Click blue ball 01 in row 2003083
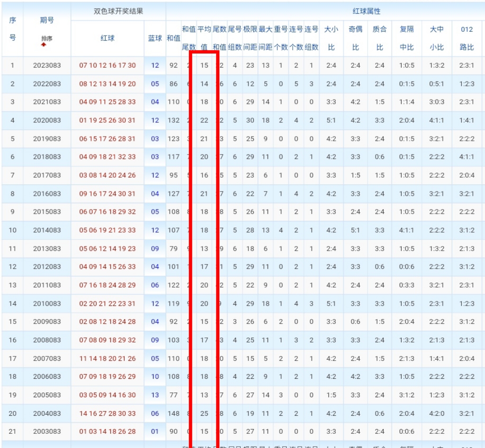The height and width of the screenshot is (448, 485). (155, 431)
